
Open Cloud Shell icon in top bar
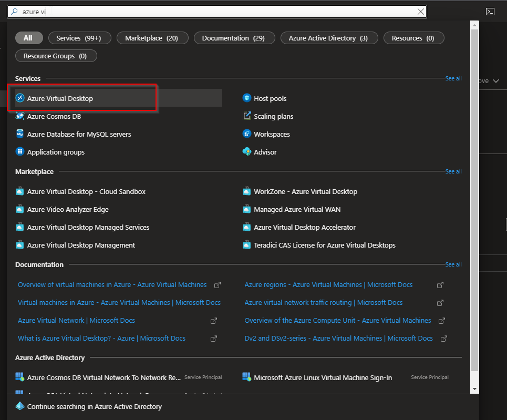(x=490, y=12)
